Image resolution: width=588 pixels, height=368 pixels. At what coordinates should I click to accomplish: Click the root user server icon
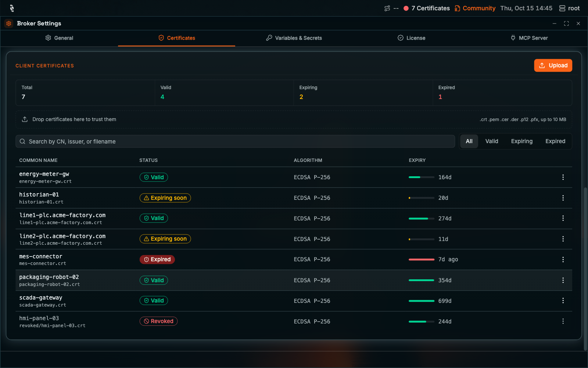point(562,8)
